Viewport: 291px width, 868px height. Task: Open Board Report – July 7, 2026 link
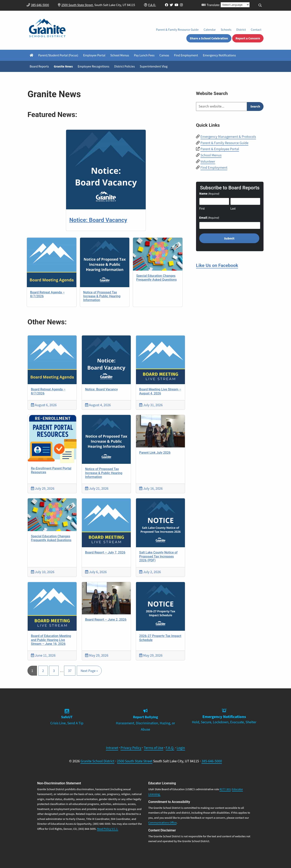(x=105, y=552)
